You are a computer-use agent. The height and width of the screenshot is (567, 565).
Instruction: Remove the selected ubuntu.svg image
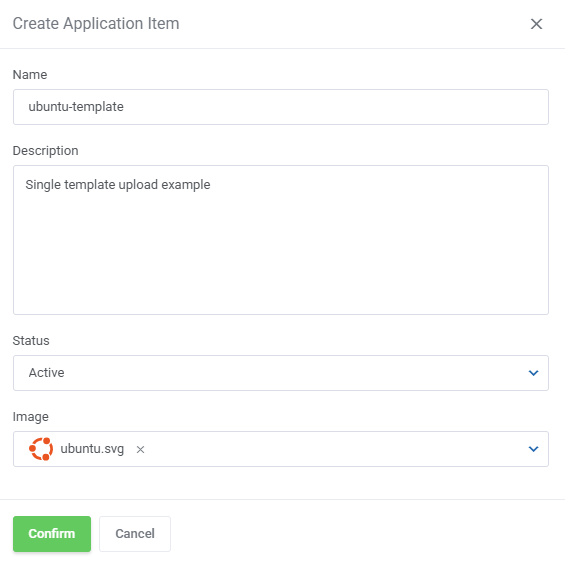point(140,449)
